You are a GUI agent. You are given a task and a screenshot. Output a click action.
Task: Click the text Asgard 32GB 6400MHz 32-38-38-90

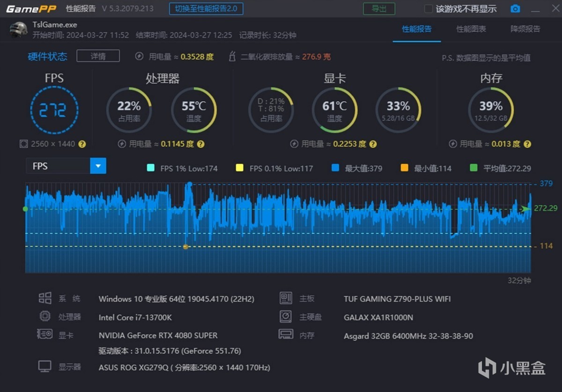tap(408, 336)
